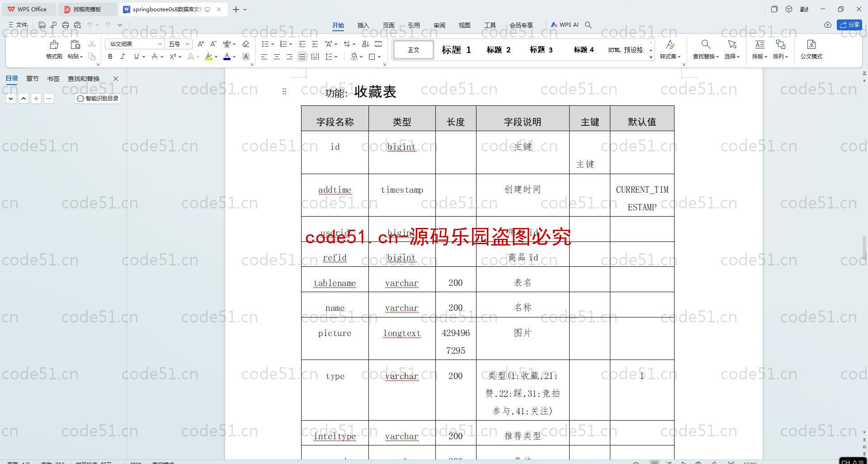Screen dimensions: 868x464
Task: Align text left
Action: tap(264, 57)
